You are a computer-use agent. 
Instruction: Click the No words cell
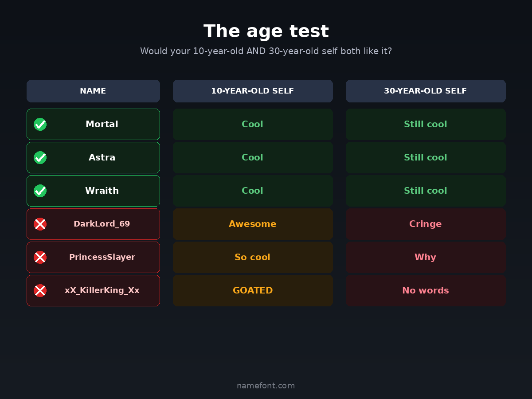point(426,291)
